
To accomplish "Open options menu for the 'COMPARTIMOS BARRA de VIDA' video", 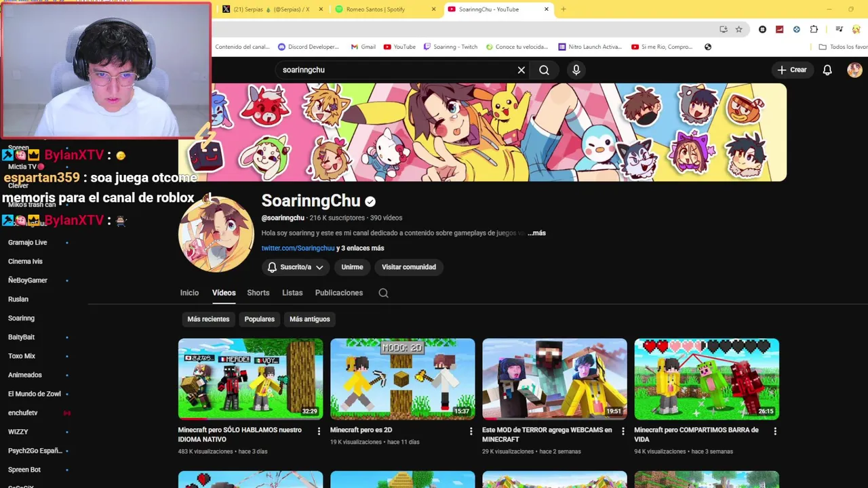I will point(775,431).
